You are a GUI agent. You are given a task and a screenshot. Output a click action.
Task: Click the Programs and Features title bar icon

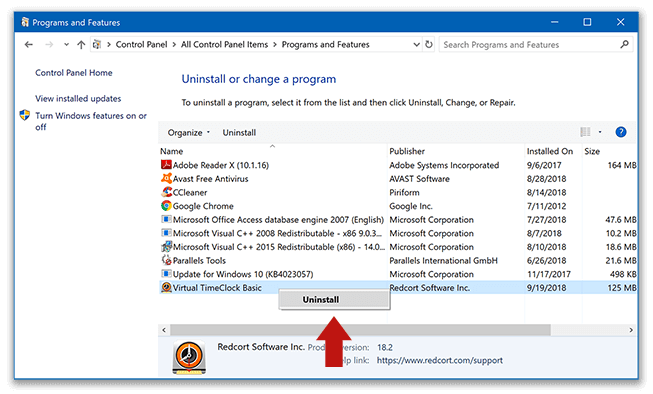[25, 22]
